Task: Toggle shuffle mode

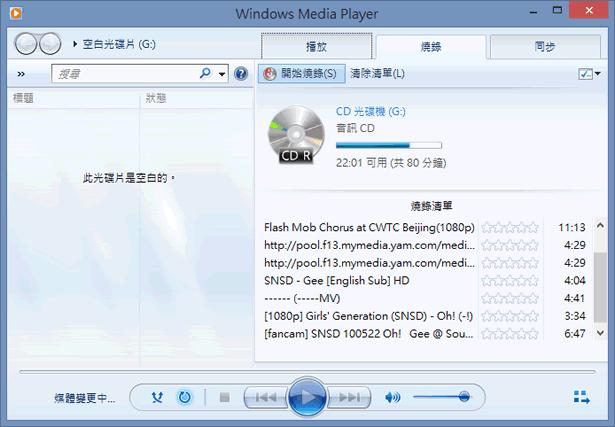Action: [x=157, y=398]
